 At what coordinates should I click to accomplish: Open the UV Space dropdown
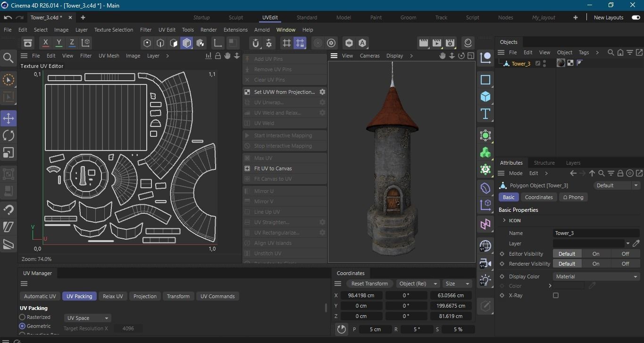click(88, 318)
